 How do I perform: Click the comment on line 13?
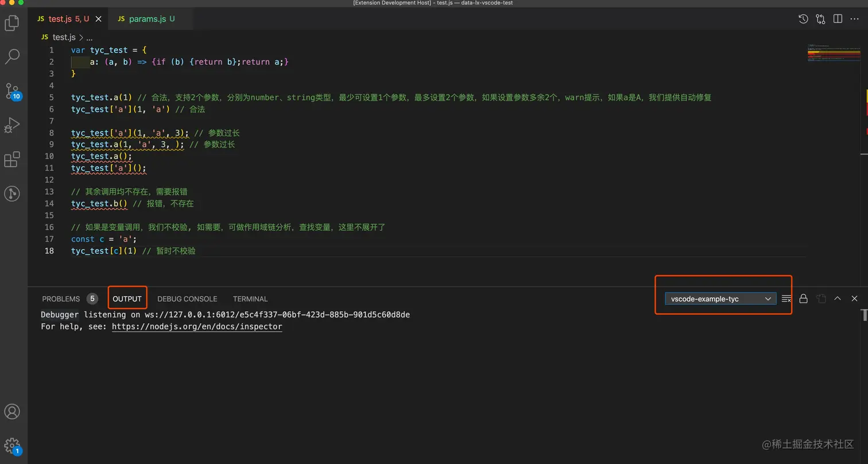[x=129, y=192]
